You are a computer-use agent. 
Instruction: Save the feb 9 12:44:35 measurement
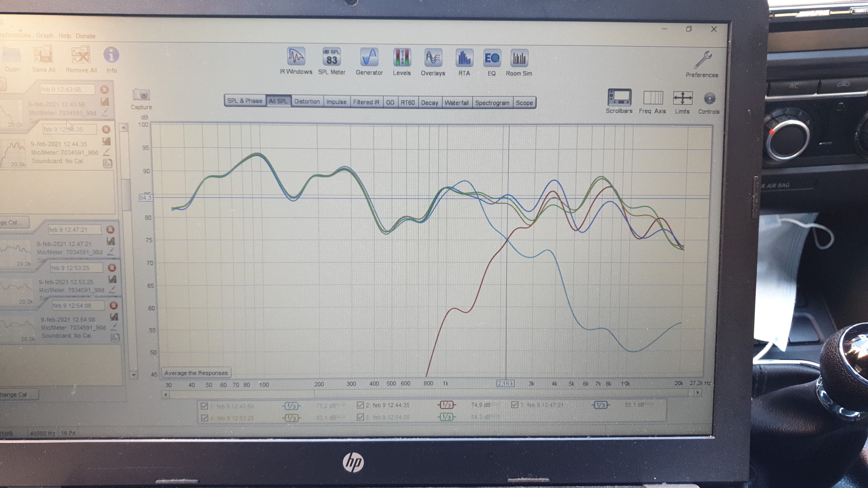coord(106,141)
